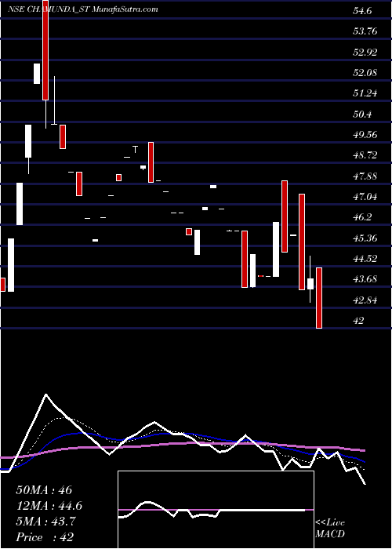The width and height of the screenshot is (392, 549).
Task: Click the 53.76 price axis label
Action: coord(365,31)
